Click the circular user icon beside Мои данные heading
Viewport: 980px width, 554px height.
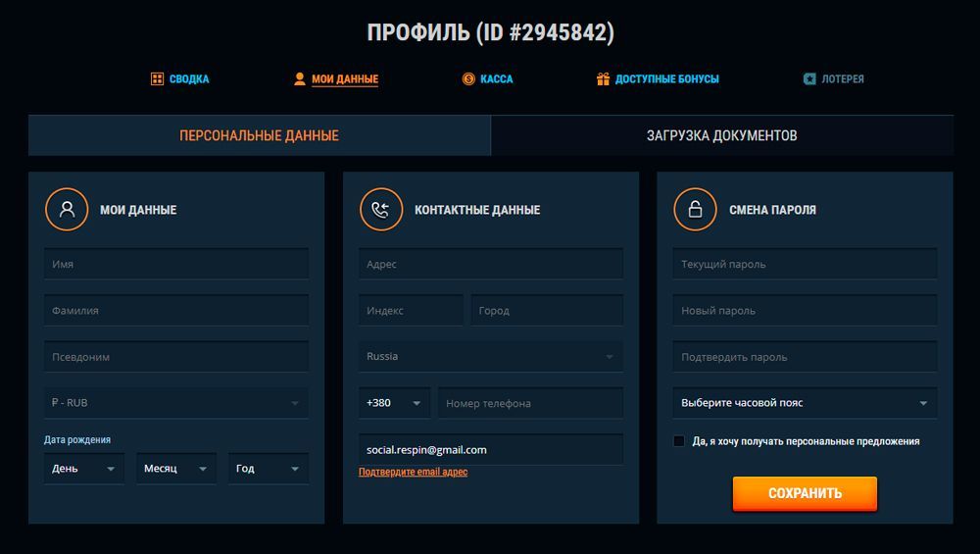pos(67,210)
